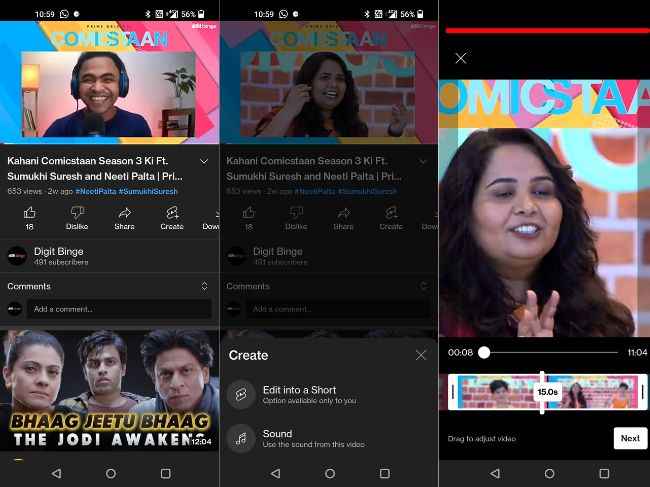Viewport: 650px width, 487px height.
Task: Tap the Comicstaan video player in left screen
Action: pyautogui.click(x=109, y=82)
